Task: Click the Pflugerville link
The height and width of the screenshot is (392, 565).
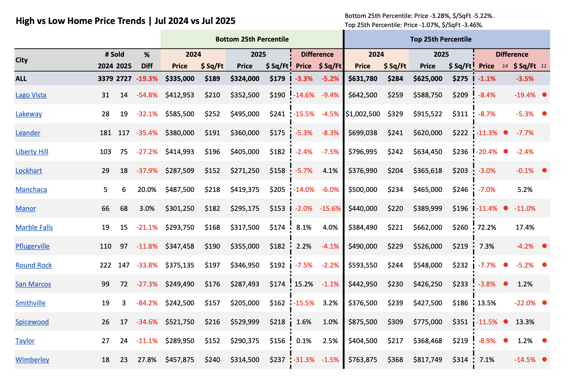Action: click(32, 246)
